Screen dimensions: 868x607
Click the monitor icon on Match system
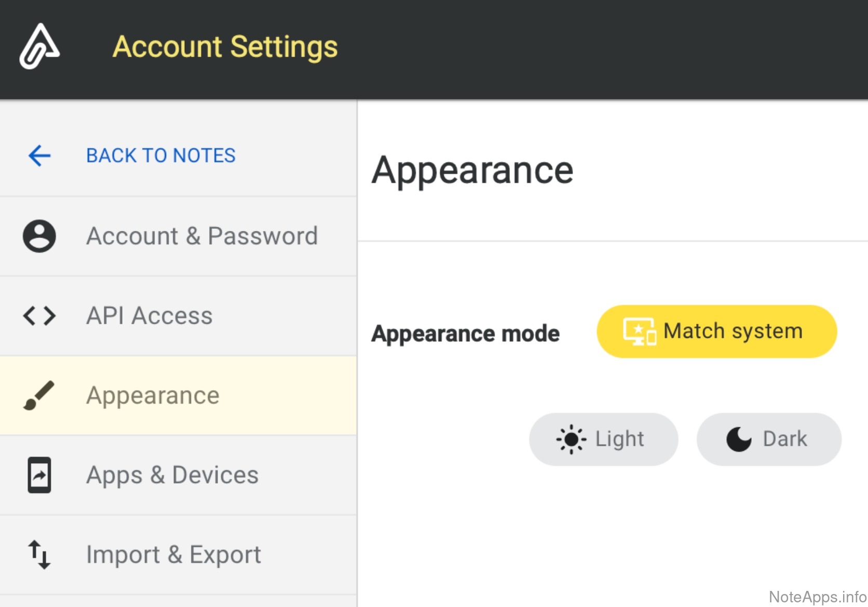[639, 332]
